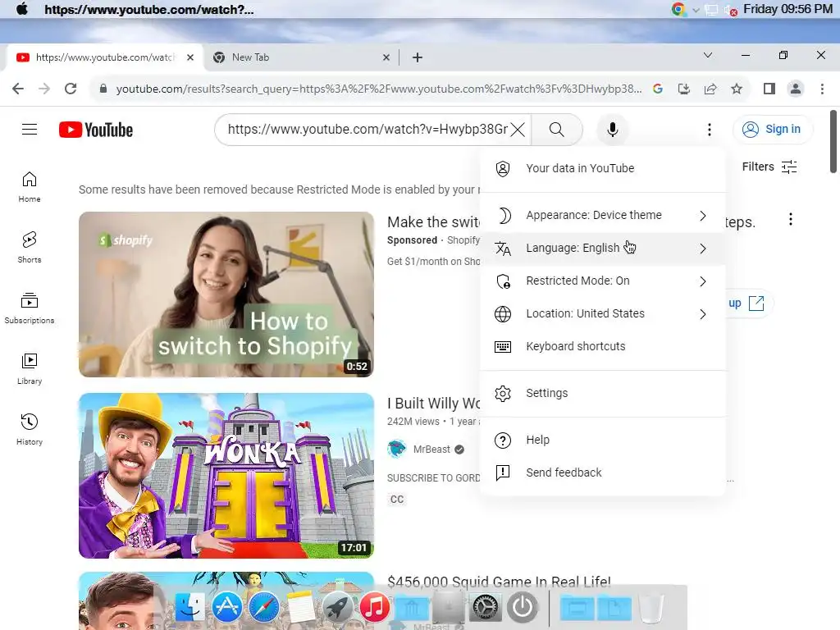
Task: Open the Chrome profile avatar
Action: (x=796, y=89)
